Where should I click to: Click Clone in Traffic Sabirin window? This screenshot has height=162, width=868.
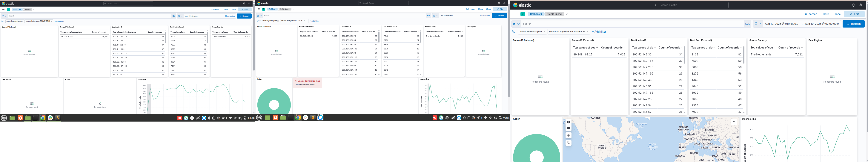point(488,9)
